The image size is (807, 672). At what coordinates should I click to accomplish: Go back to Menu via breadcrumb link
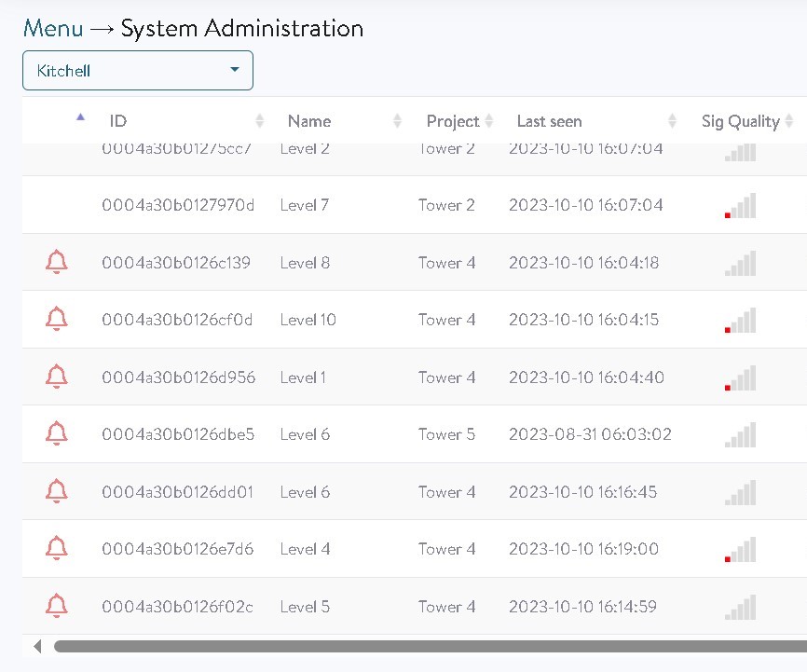(52, 28)
